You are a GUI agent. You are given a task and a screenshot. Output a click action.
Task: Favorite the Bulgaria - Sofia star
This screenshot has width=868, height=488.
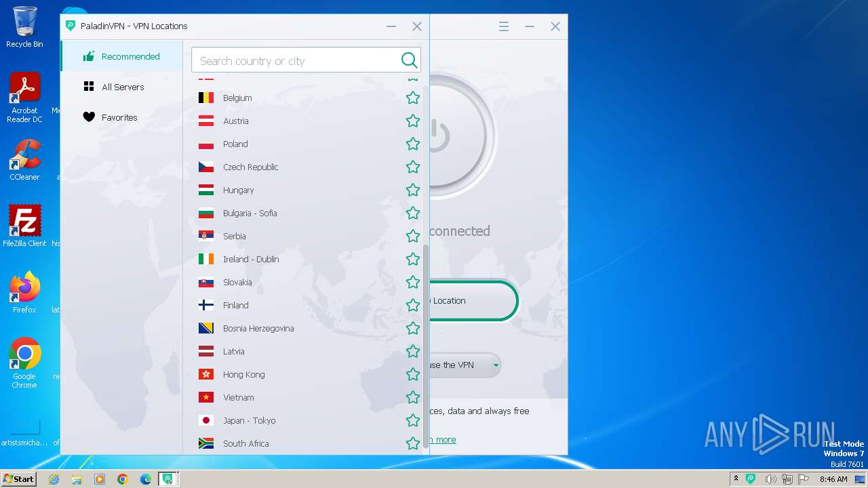tap(412, 213)
